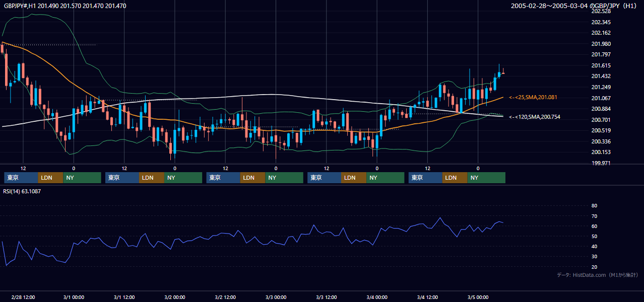The image size is (644, 302).
Task: Click the 3/2 12:00 date label
Action: pos(225,297)
